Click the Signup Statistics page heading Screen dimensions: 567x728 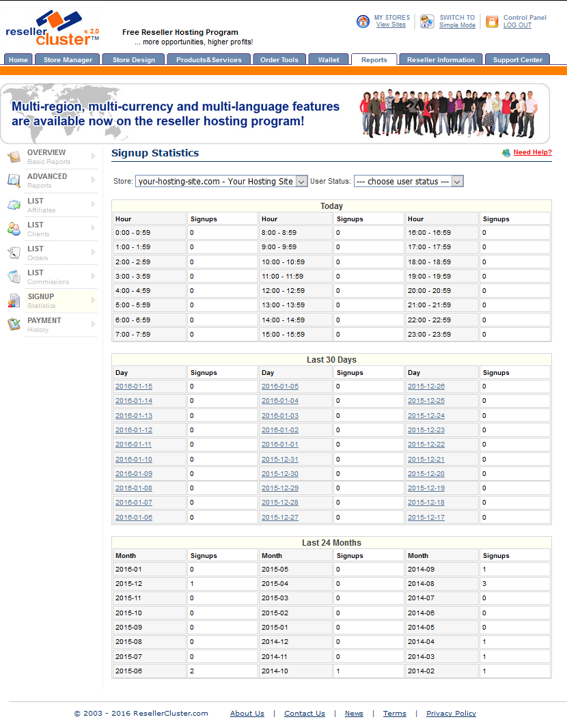tap(155, 153)
